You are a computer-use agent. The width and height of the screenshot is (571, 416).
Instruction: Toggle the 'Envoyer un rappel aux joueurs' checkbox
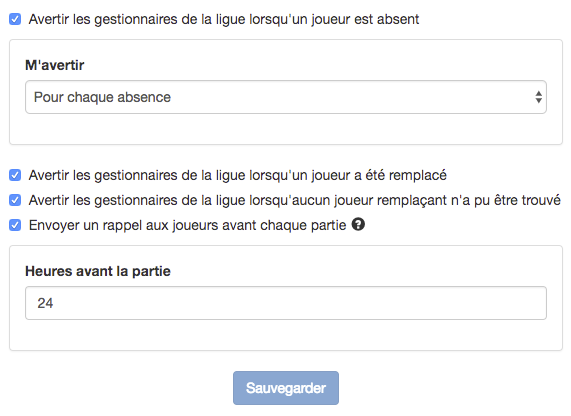15,225
